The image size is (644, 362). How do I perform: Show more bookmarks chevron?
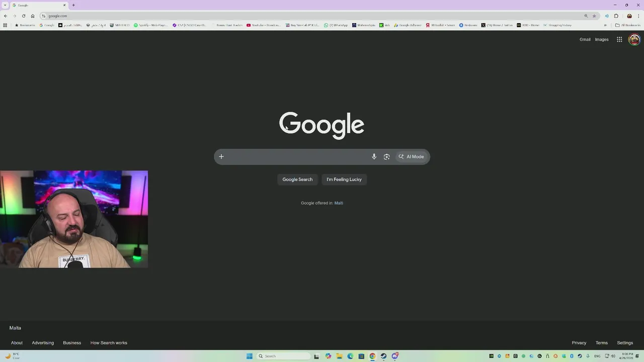click(x=605, y=25)
